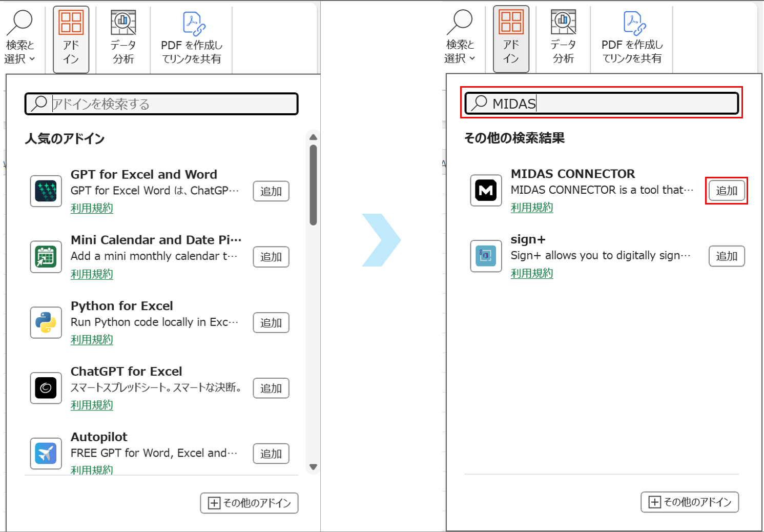Add Python for Excel add-in
764x532 pixels.
(271, 323)
